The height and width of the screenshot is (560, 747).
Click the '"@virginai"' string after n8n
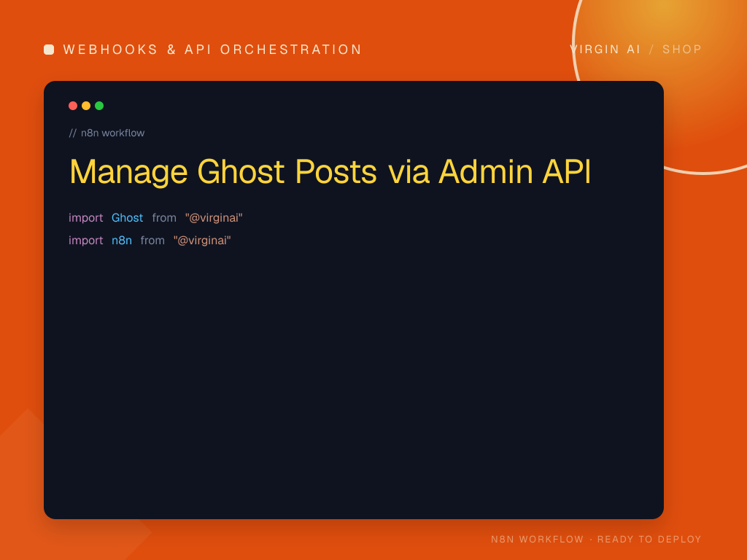click(202, 241)
